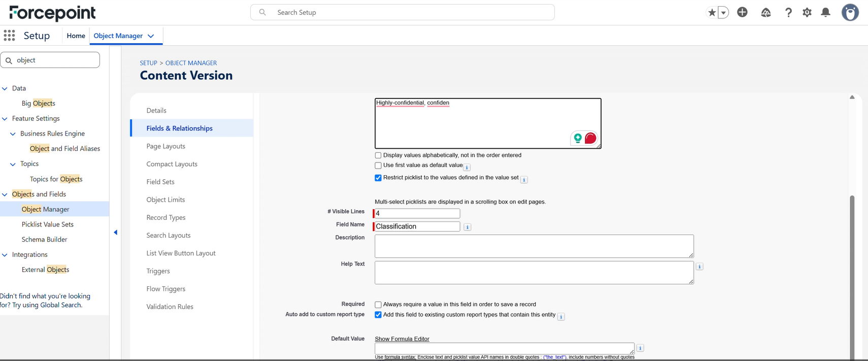868x361 pixels.
Task: Open Field Sets
Action: click(160, 181)
